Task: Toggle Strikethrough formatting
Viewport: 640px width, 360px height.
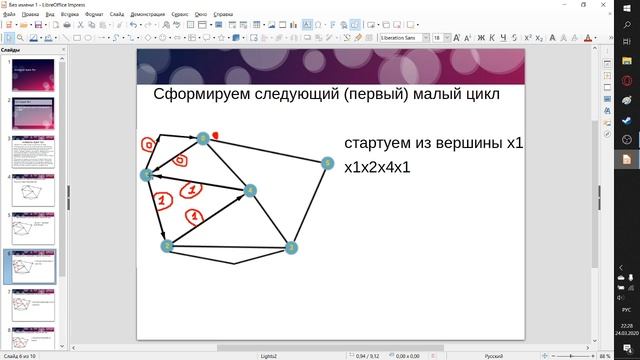Action: click(514, 38)
